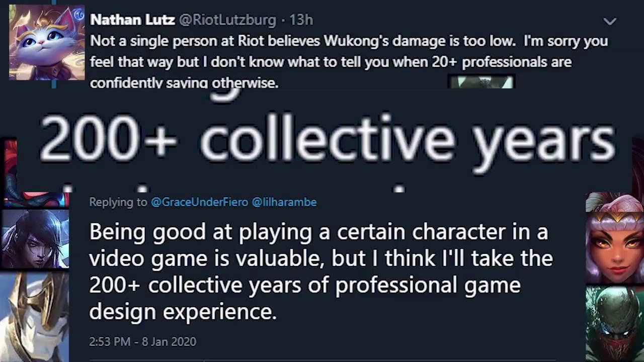Open the tweet options chevron menu
Viewport: 644px width, 362px height.
610,21
